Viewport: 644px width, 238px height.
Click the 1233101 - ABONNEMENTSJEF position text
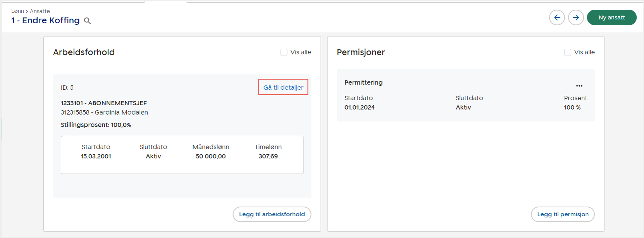(x=104, y=103)
